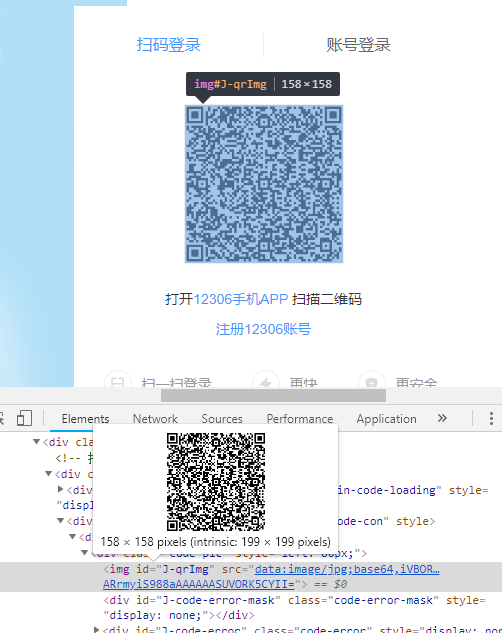
Task: Click the QR preview in DevTools tooltip
Action: (216, 482)
